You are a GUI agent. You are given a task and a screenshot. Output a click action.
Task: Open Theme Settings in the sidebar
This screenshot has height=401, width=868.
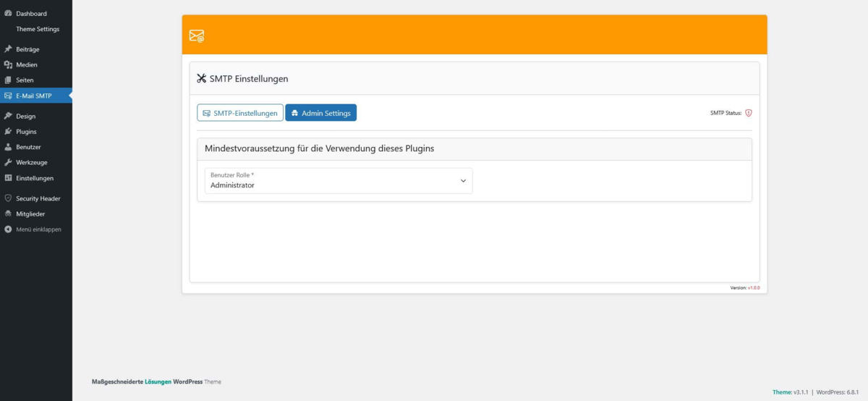(36, 29)
